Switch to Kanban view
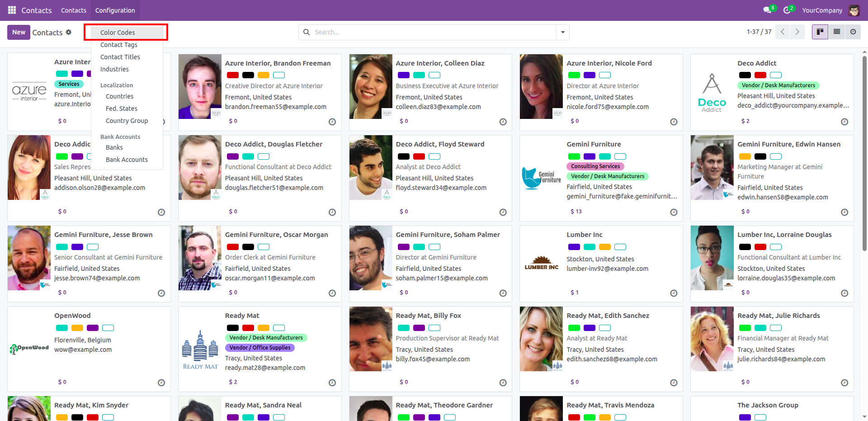The image size is (868, 421). point(820,32)
